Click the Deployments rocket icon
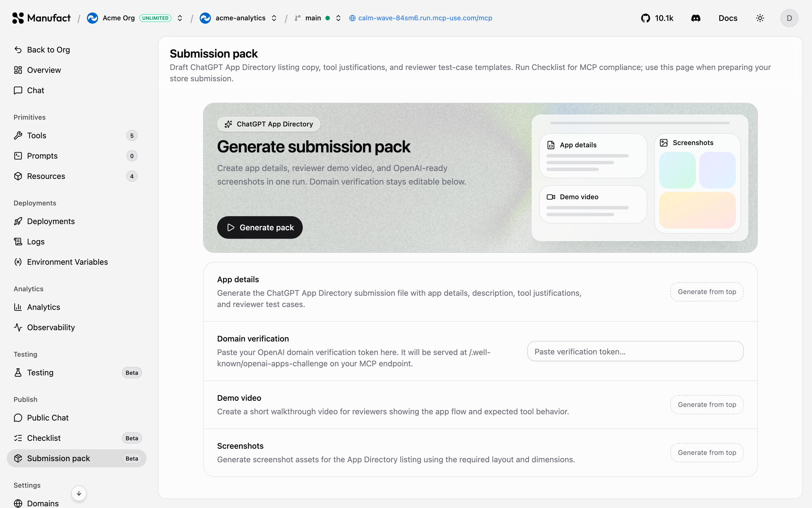Image resolution: width=812 pixels, height=508 pixels. click(x=18, y=222)
